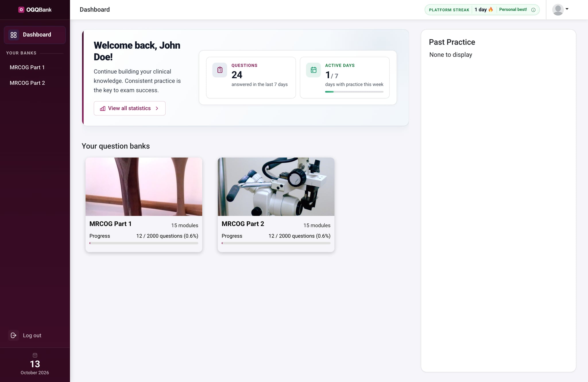Screen dimensions: 588x382
Task: Click 'answered in the last 7 days' text
Action: pos(260,84)
